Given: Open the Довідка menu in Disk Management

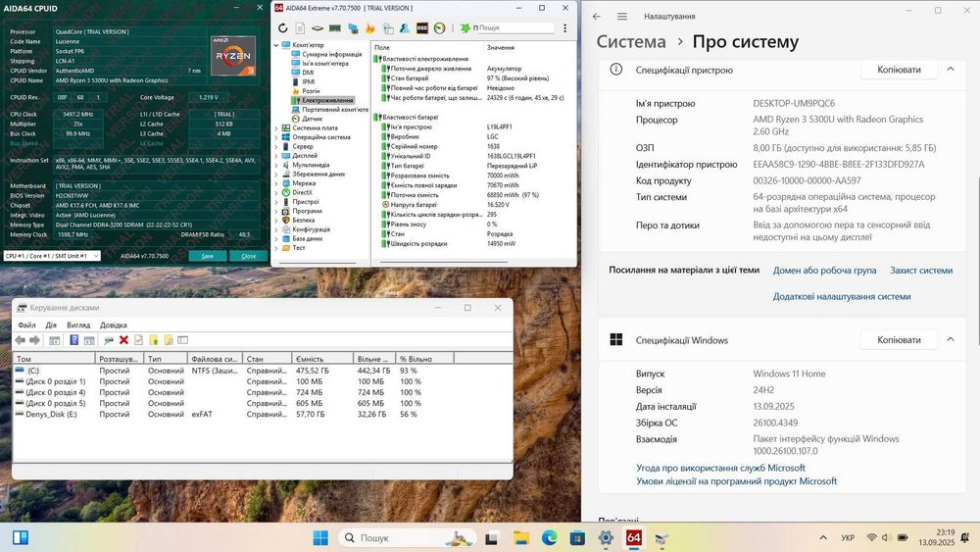Looking at the screenshot, I should 113,326.
